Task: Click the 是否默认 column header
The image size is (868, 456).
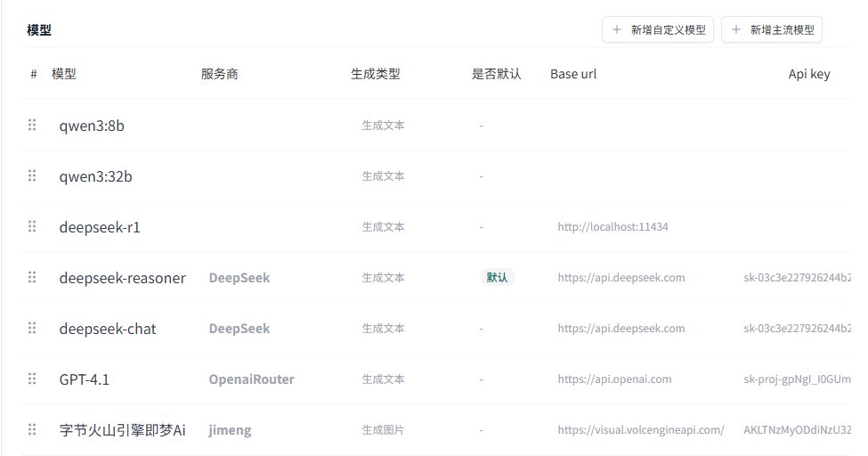Action: pyautogui.click(x=497, y=74)
